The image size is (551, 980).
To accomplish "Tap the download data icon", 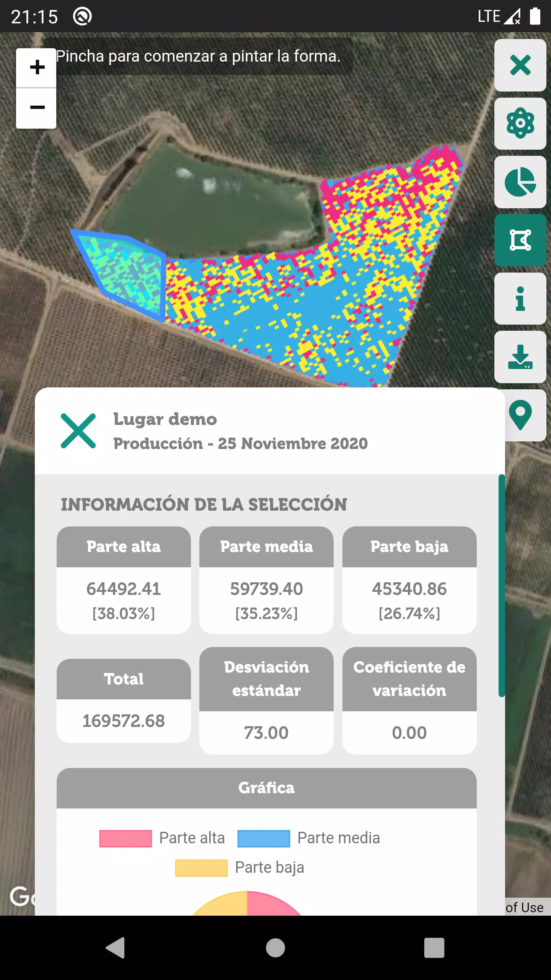I will [x=520, y=357].
